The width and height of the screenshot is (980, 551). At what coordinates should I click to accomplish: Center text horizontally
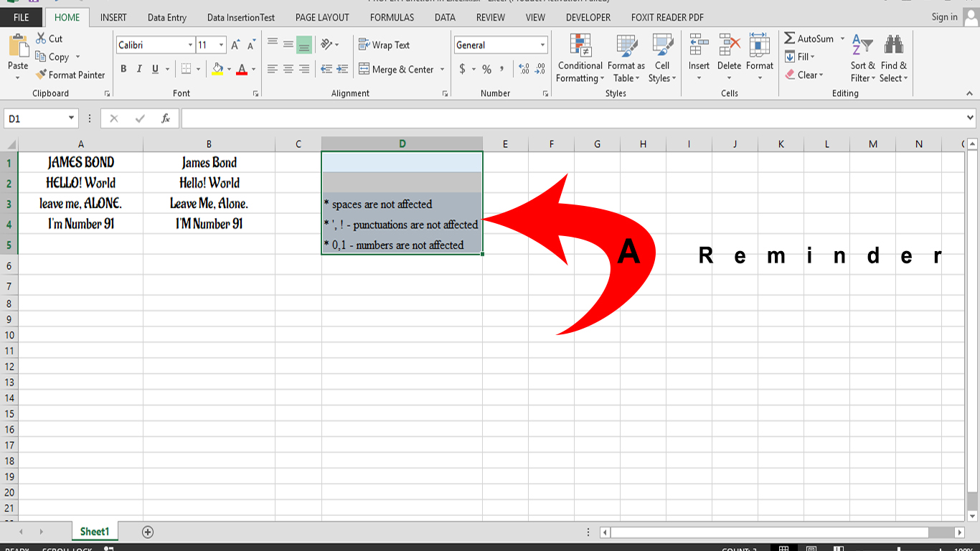(x=288, y=69)
